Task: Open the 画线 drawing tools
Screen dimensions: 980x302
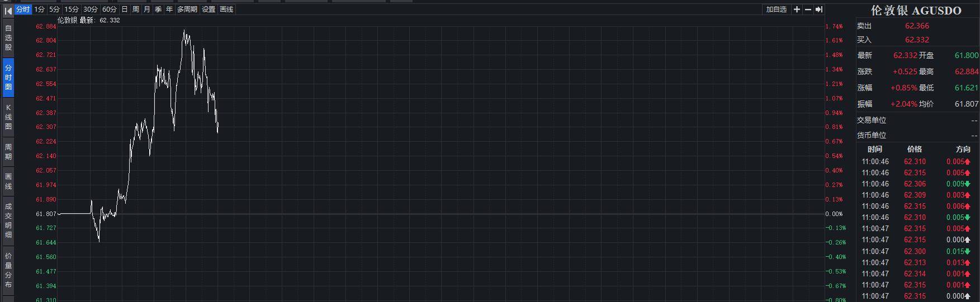Action: coord(226,9)
